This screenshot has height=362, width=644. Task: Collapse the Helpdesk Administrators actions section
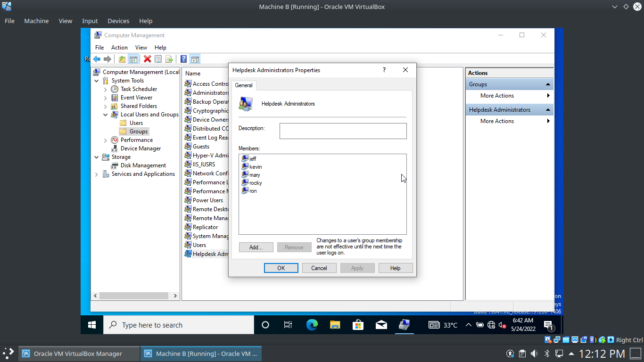pyautogui.click(x=548, y=110)
